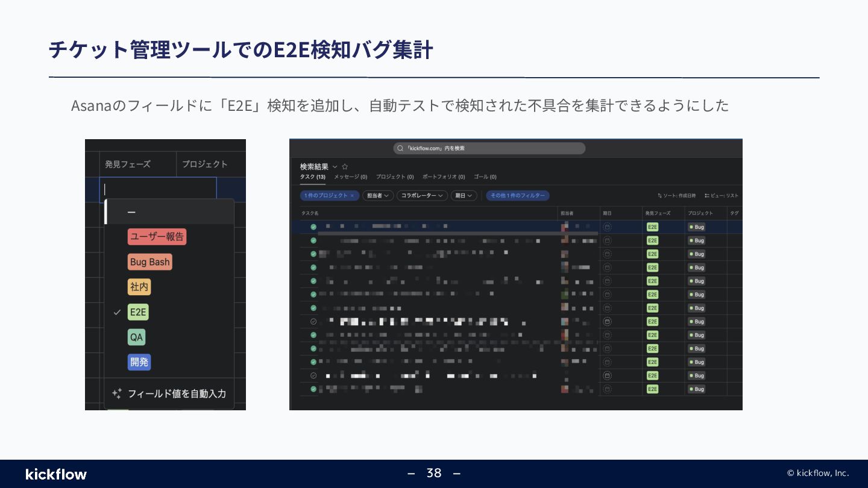Open the コラボレーター filter dropdown
The image size is (868, 488).
(x=422, y=196)
